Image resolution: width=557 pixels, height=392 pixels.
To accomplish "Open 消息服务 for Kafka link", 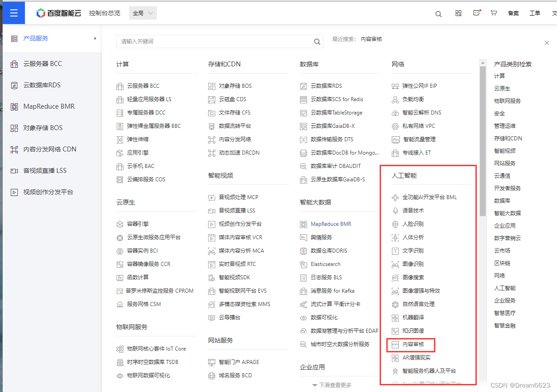I will [x=332, y=291].
